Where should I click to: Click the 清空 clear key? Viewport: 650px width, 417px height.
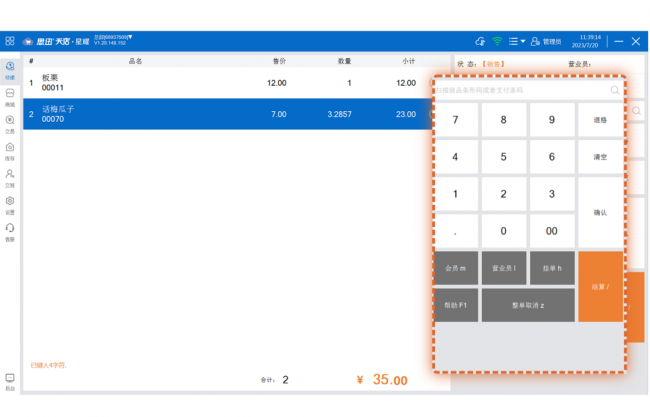tap(600, 157)
